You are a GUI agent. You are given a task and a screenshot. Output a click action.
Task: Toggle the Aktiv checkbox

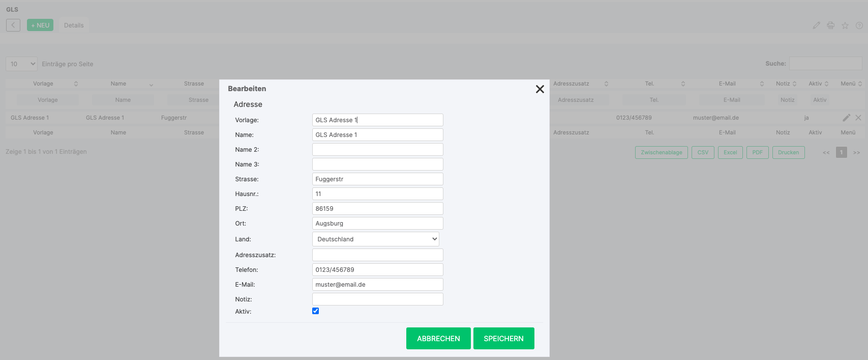(x=315, y=311)
